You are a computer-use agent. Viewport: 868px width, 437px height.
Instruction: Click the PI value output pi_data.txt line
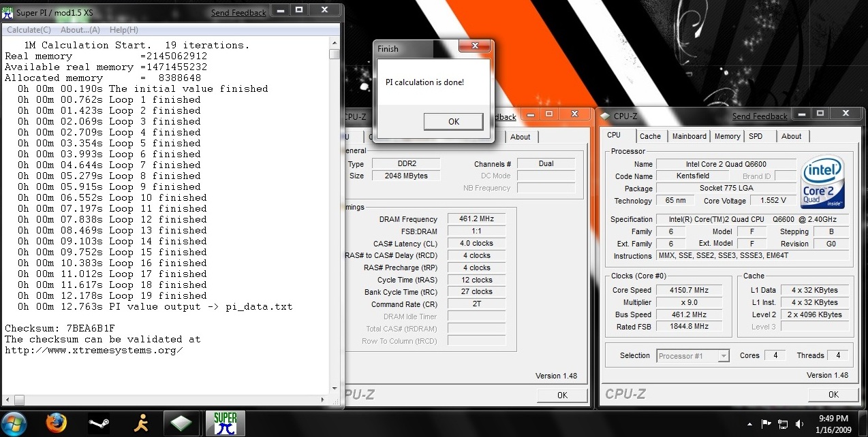(x=155, y=306)
